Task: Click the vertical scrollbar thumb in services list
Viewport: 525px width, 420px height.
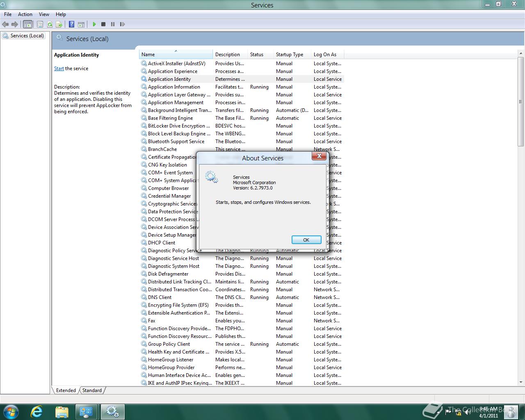Action: 520,102
